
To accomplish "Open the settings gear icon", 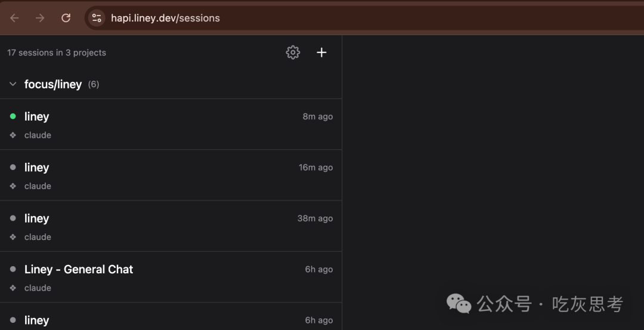I will tap(293, 53).
